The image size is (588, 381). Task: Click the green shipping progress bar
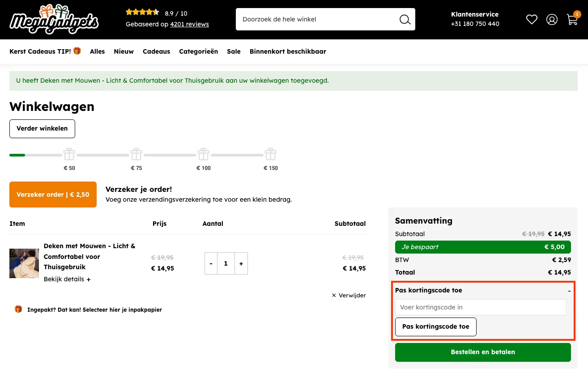pos(18,155)
